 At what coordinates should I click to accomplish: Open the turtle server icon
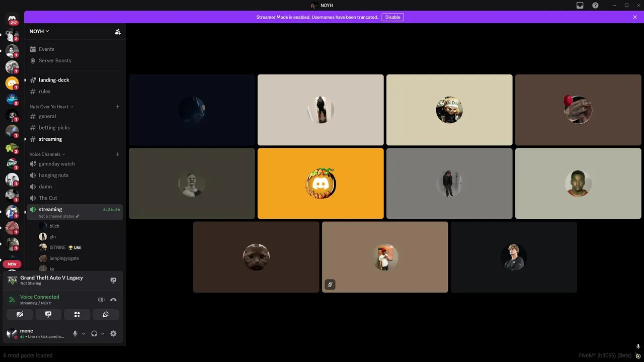pos(12,147)
